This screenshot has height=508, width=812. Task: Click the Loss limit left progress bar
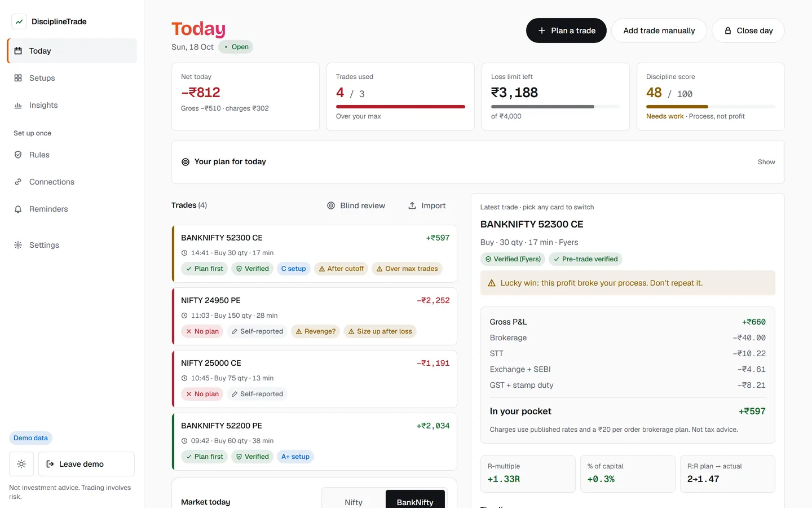click(x=555, y=107)
